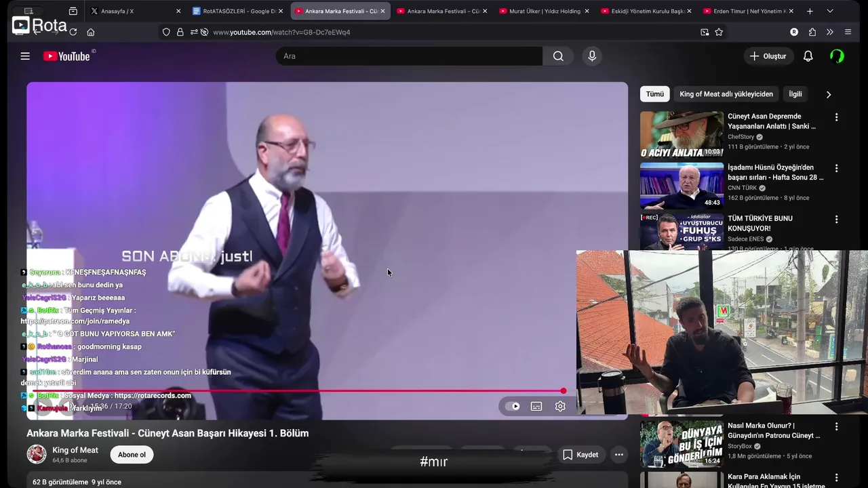868x488 pixels.
Task: Switch to Anasayfa / X tab
Action: tap(136, 11)
